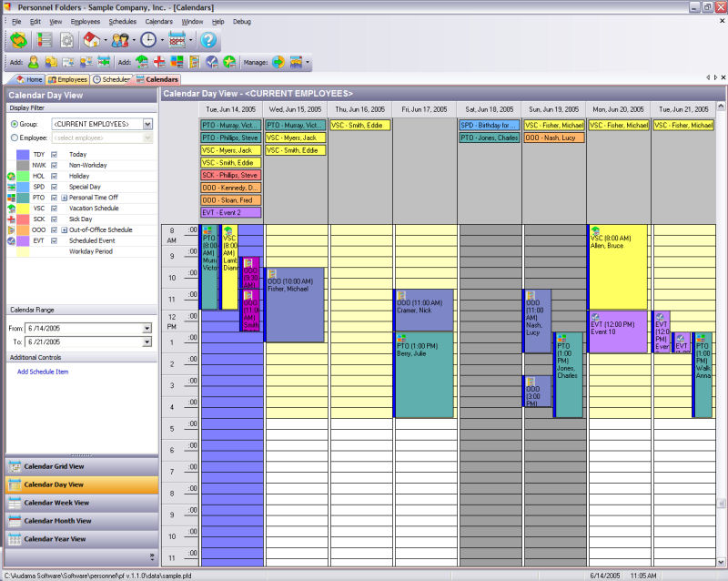Switch to the Employees tab

[x=68, y=79]
